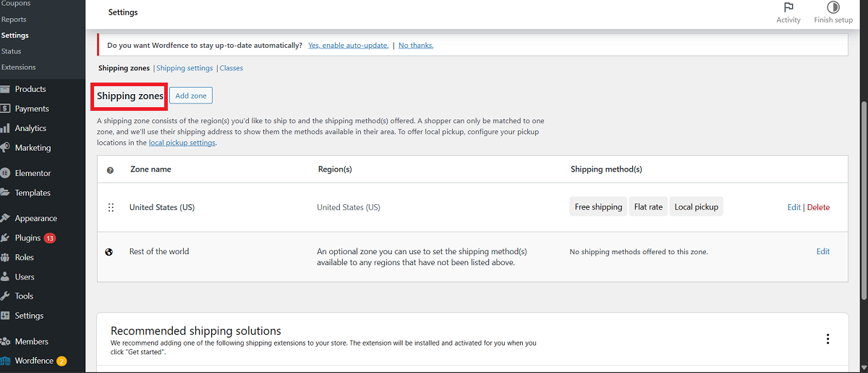Click the Recommended shipping solutions heading
Screen dimensions: 868x373
pyautogui.click(x=196, y=331)
